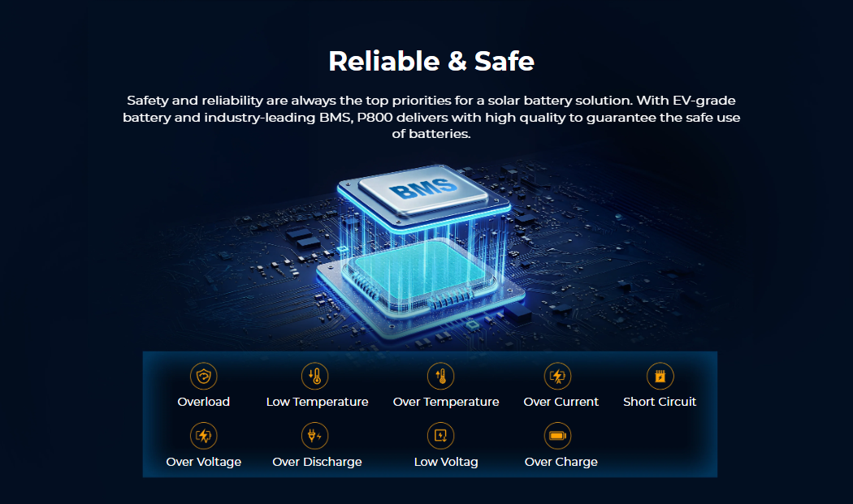Screen dimensions: 853x504
Task: Click the Low Temperature thermometer icon
Action: tap(315, 376)
